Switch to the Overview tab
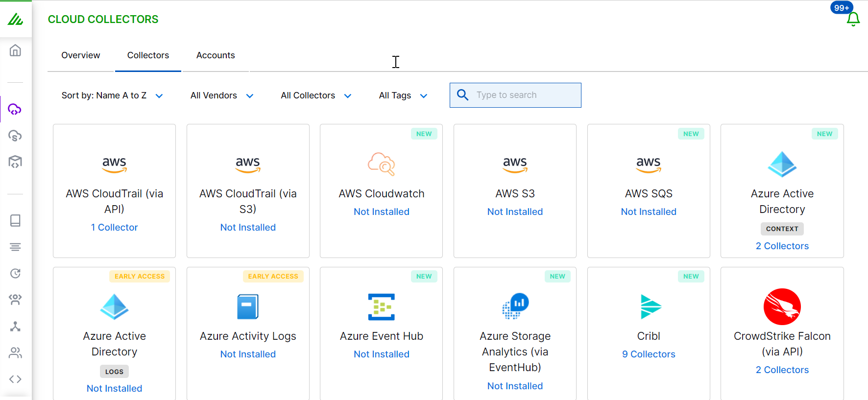 (81, 55)
